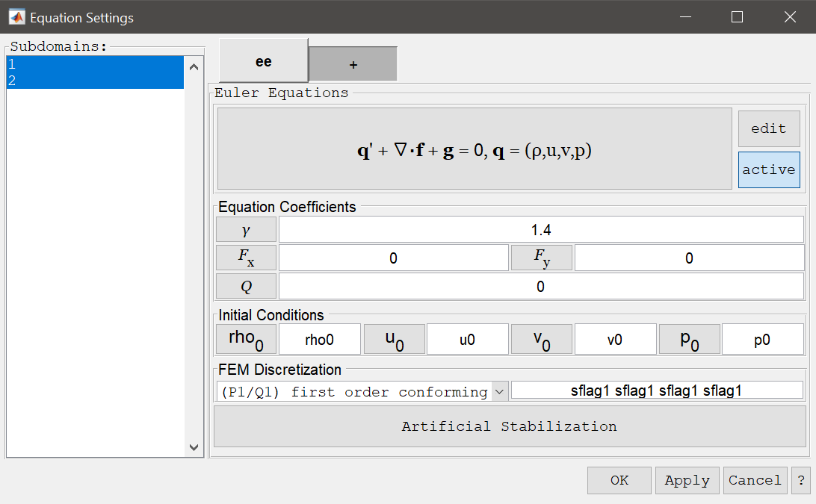Click the gamma coefficient label button
Image resolution: width=816 pixels, height=504 pixels.
(x=246, y=229)
